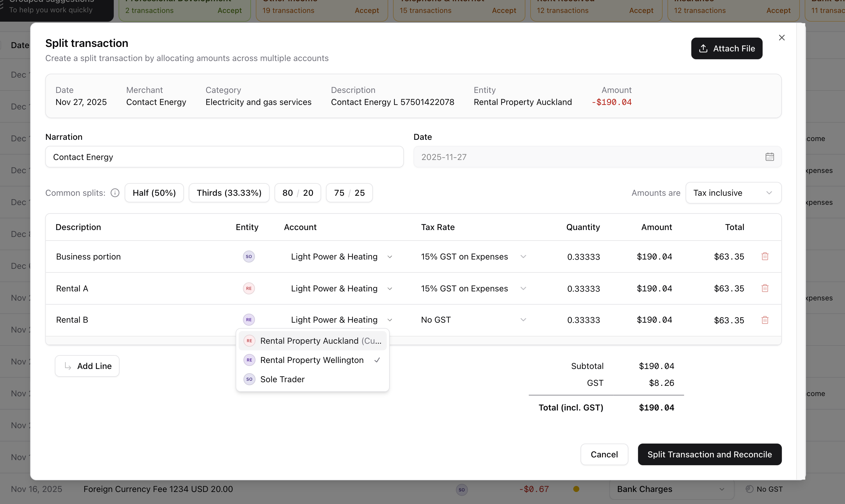Open the calendar date picker icon

[769, 157]
